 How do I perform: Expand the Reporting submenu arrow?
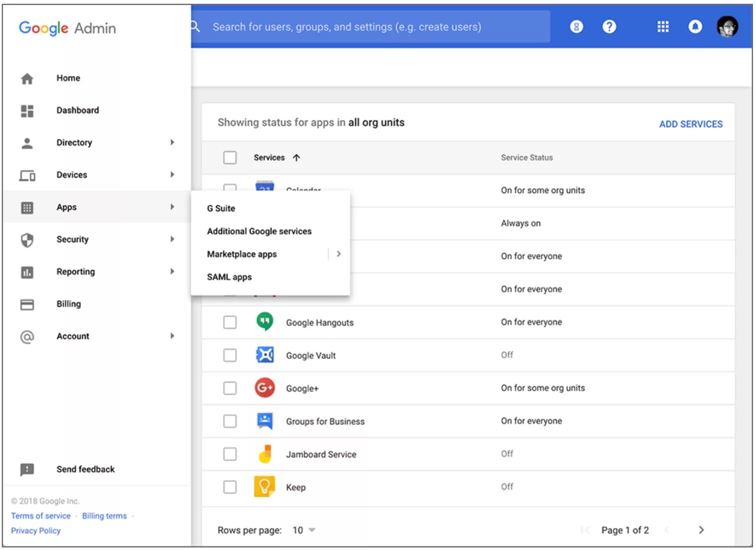172,271
